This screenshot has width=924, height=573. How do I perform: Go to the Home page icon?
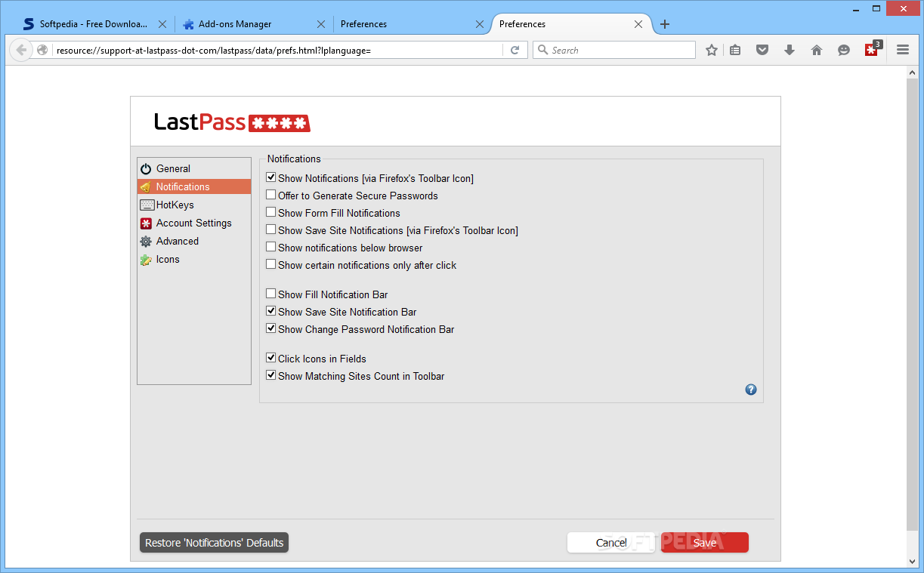817,50
